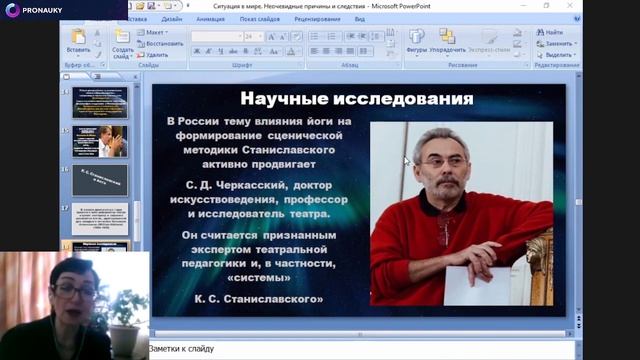Click the Numbering list icon
Viewport: 640px width, 360px height.
332,37
